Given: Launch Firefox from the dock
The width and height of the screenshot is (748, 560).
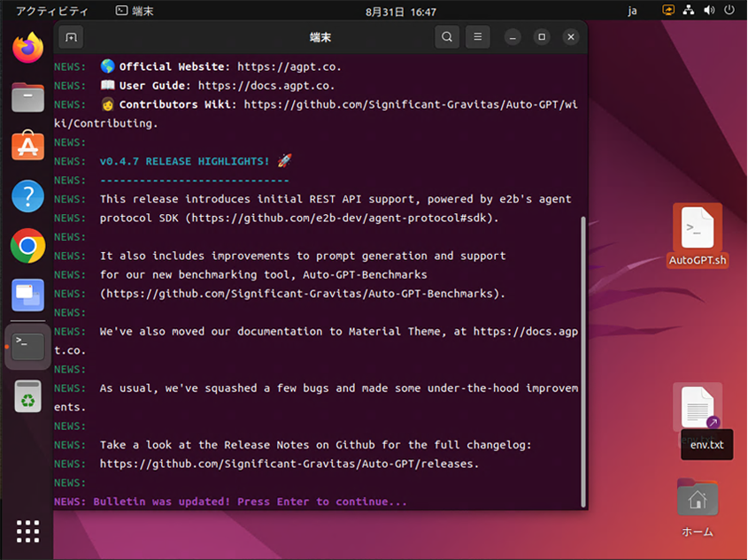Looking at the screenshot, I should click(x=28, y=48).
